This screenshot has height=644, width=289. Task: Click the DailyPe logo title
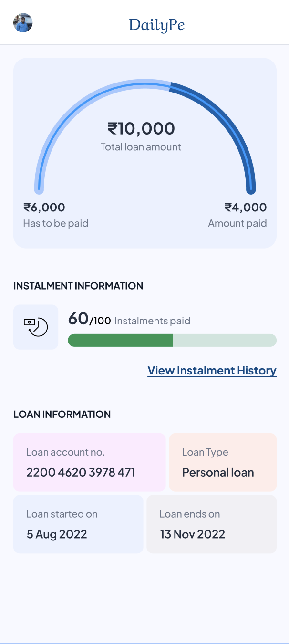[x=156, y=25]
